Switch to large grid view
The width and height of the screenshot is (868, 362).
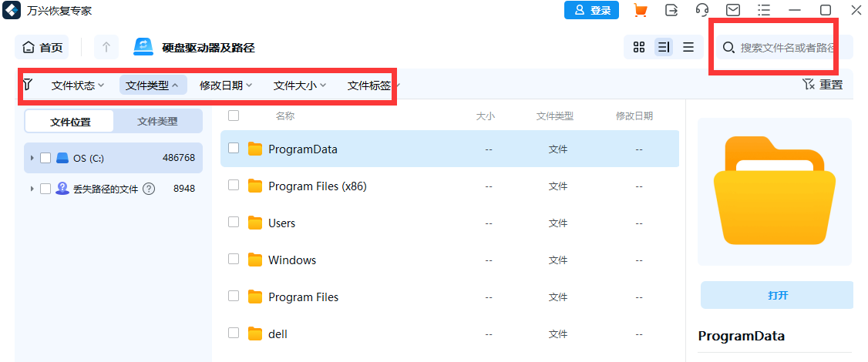[x=639, y=48]
